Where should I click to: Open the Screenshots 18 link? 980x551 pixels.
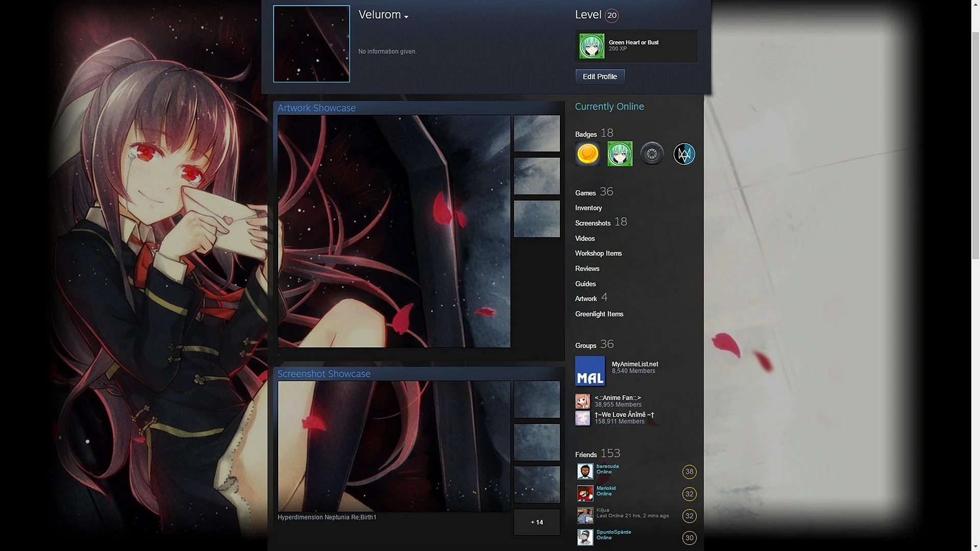coord(601,222)
